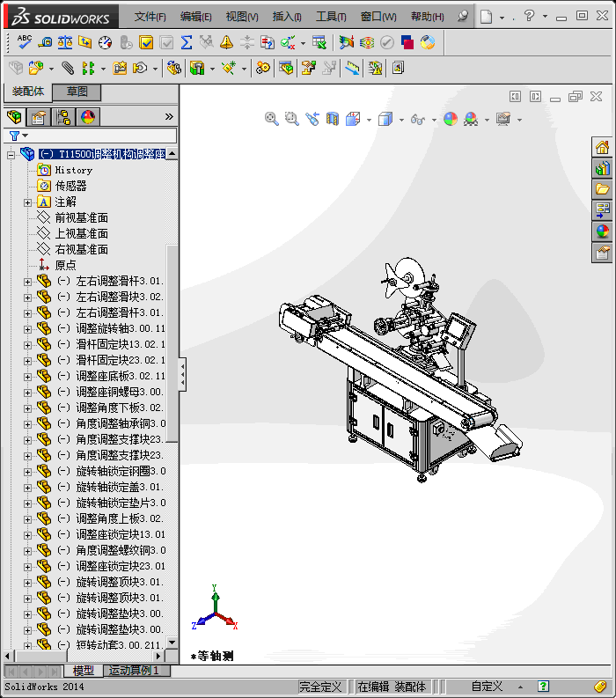This screenshot has width=616, height=698.
Task: Expand the 调整旋转轴 component node
Action: click(x=27, y=329)
